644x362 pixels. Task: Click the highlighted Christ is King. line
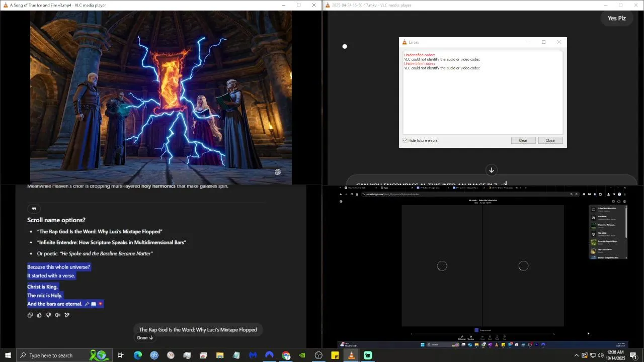pos(43,287)
